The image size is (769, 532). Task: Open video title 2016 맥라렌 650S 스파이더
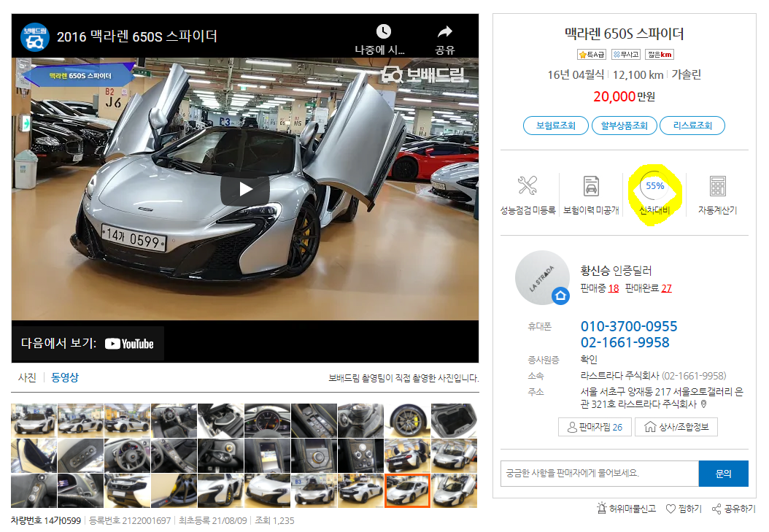click(x=137, y=36)
